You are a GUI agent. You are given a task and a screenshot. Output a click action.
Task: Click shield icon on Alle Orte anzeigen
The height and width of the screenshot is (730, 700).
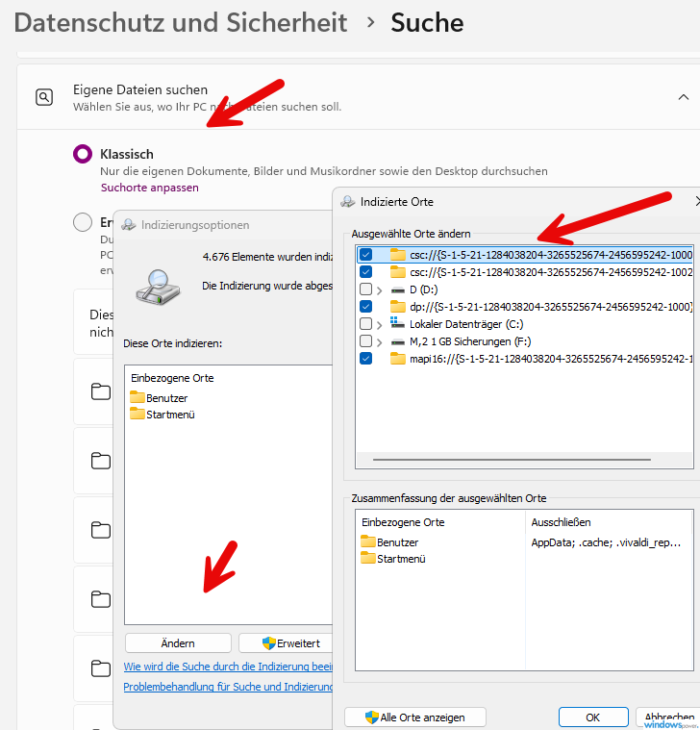point(372,717)
